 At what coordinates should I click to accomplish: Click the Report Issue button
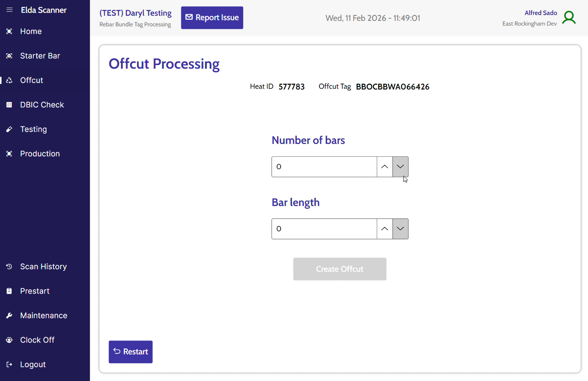tap(212, 18)
